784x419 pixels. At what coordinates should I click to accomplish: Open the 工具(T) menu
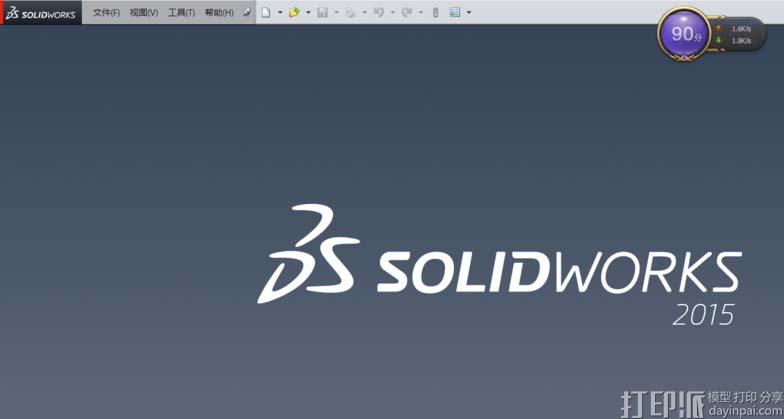point(181,13)
